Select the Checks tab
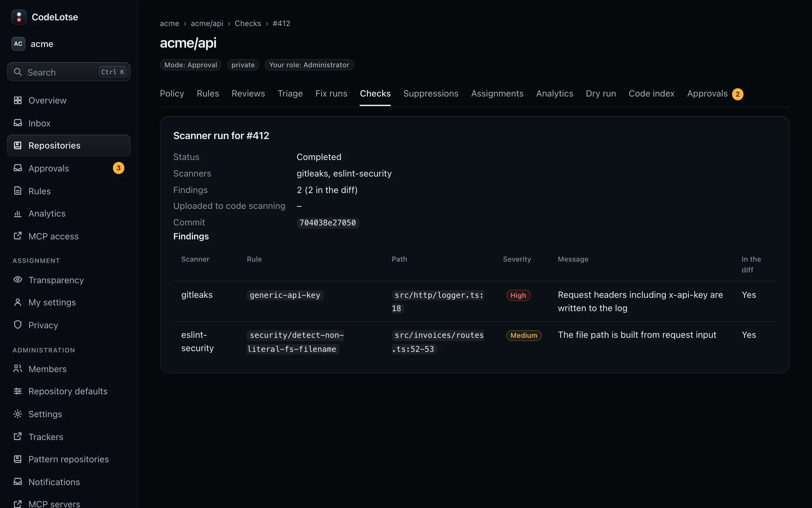This screenshot has width=812, height=508. click(375, 94)
